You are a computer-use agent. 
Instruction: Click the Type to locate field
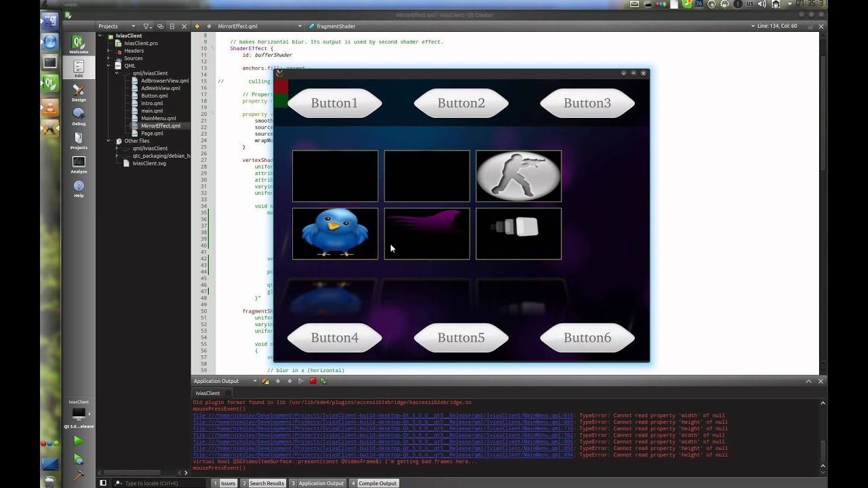(x=159, y=483)
